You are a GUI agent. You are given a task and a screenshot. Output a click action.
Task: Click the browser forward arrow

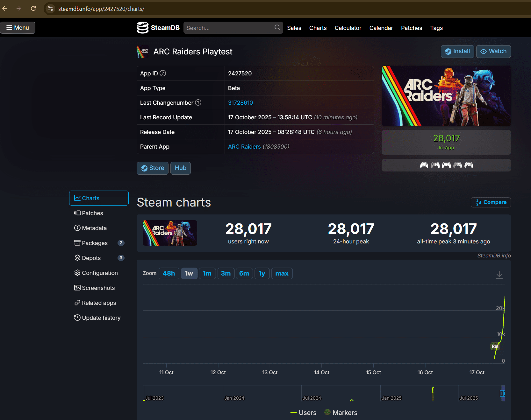(x=19, y=9)
